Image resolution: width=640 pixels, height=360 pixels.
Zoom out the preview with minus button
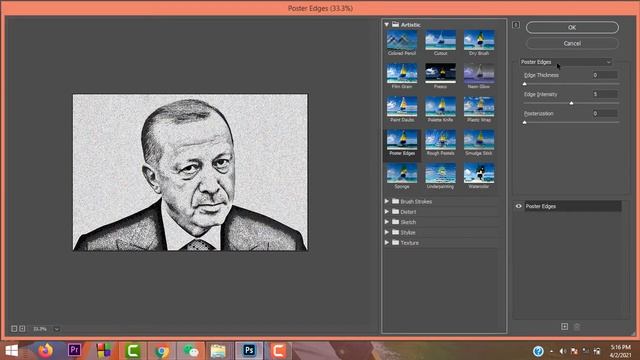pos(14,329)
